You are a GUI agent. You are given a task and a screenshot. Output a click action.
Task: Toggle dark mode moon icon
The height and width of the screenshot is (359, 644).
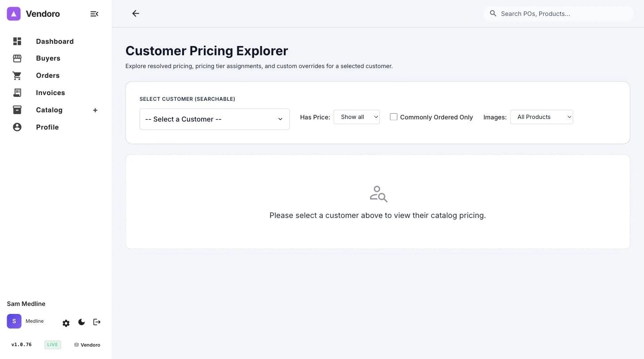[81, 322]
